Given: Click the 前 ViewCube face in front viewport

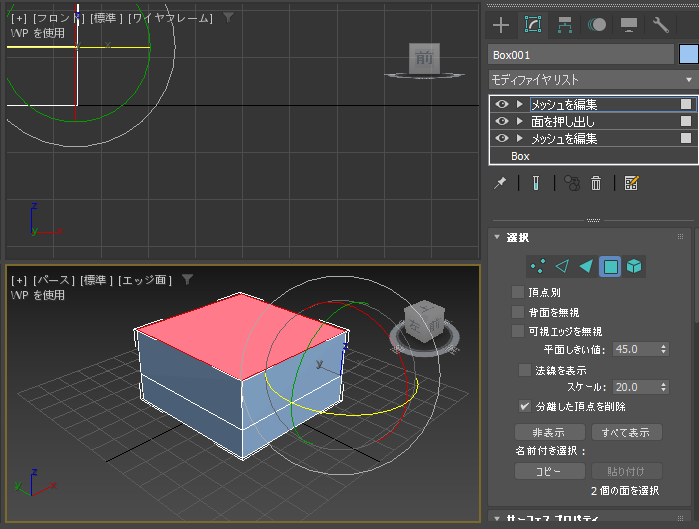Looking at the screenshot, I should point(424,58).
